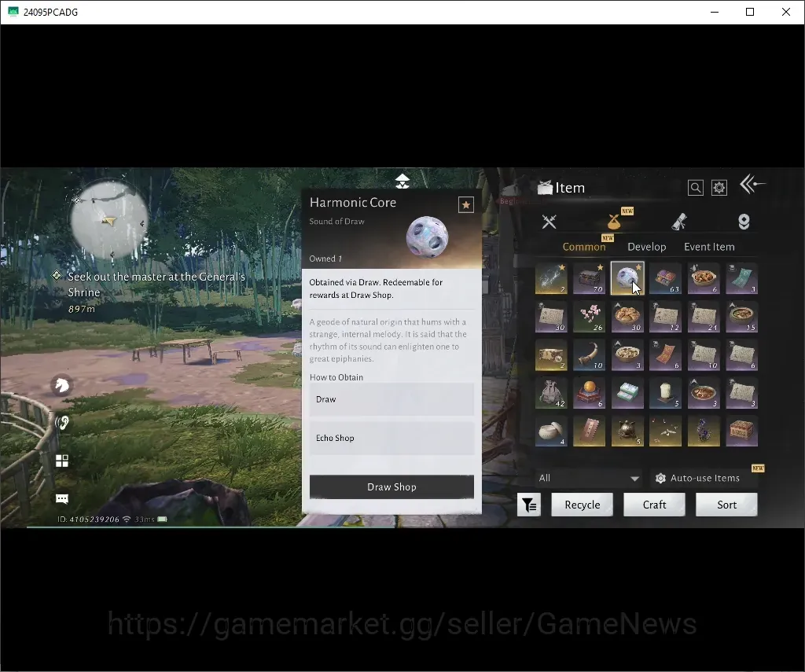
Task: Maximize the 24095PCADG window
Action: (x=749, y=12)
